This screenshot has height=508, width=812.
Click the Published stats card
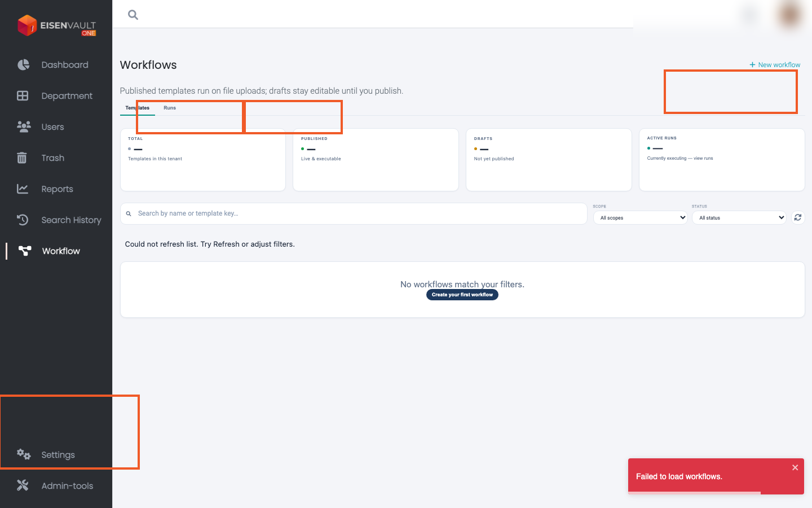[x=376, y=160]
